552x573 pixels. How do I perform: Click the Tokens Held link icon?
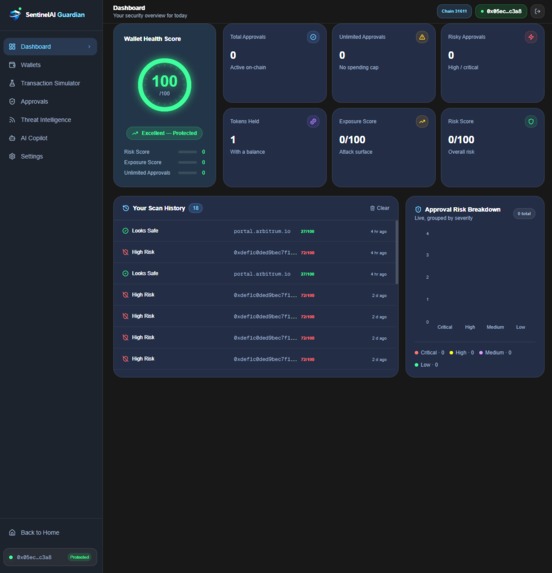pos(313,121)
